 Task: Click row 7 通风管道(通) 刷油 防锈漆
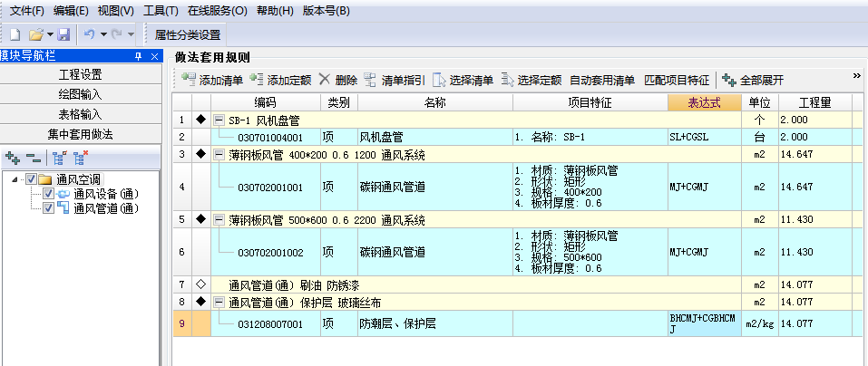point(476,284)
